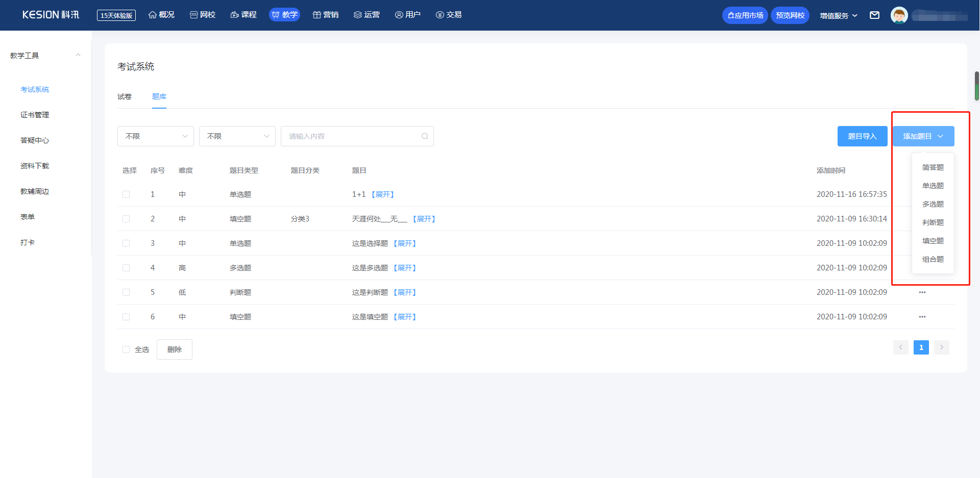
Task: Go to next page arrow
Action: (x=942, y=347)
